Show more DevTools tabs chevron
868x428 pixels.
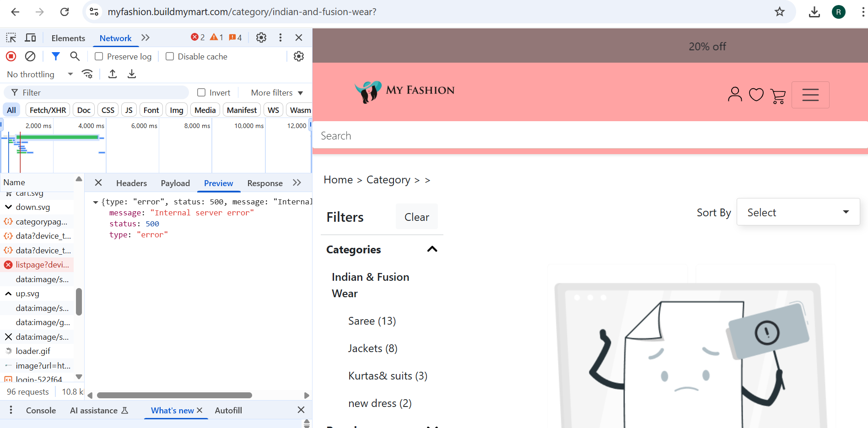[146, 37]
